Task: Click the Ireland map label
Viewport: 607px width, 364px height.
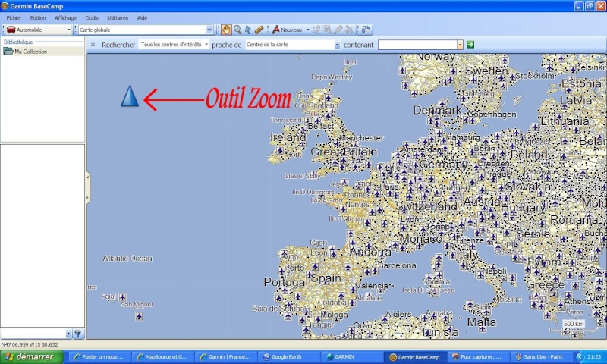Action: [288, 137]
